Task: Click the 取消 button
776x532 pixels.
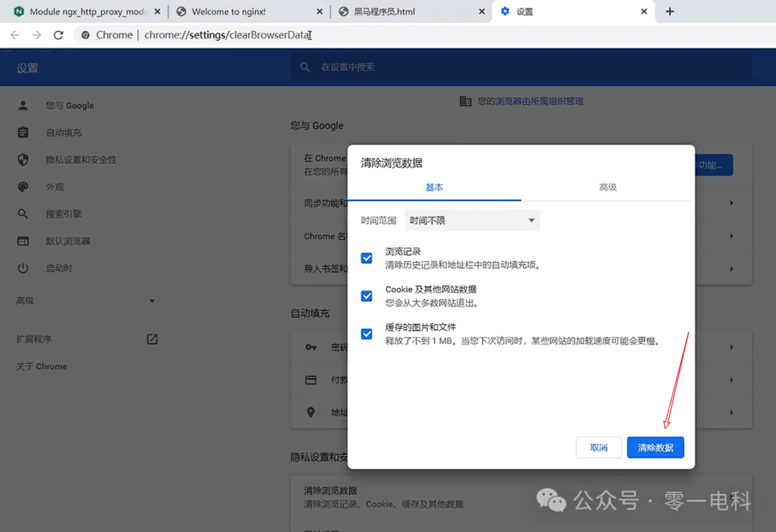Action: (599, 447)
